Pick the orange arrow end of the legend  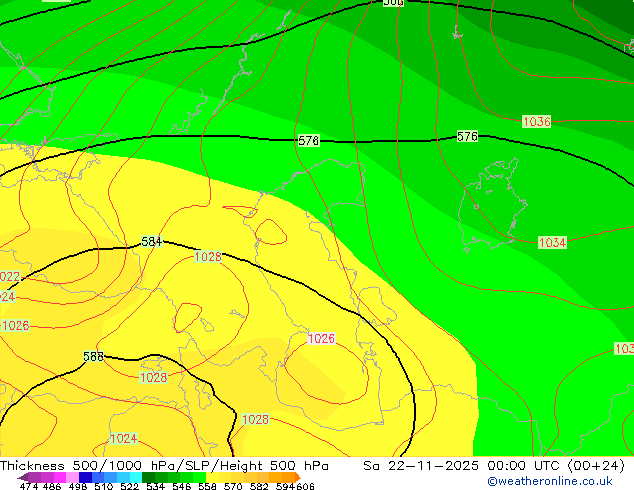298,477
